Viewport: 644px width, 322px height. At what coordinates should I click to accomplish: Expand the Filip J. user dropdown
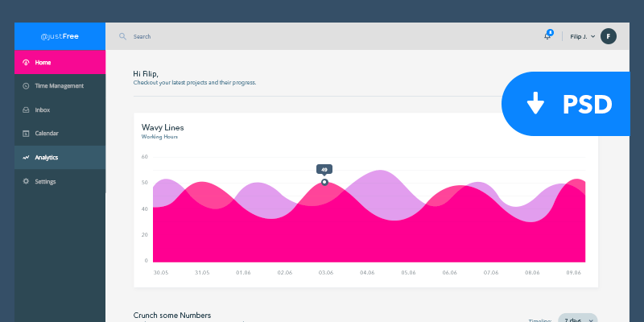(582, 36)
